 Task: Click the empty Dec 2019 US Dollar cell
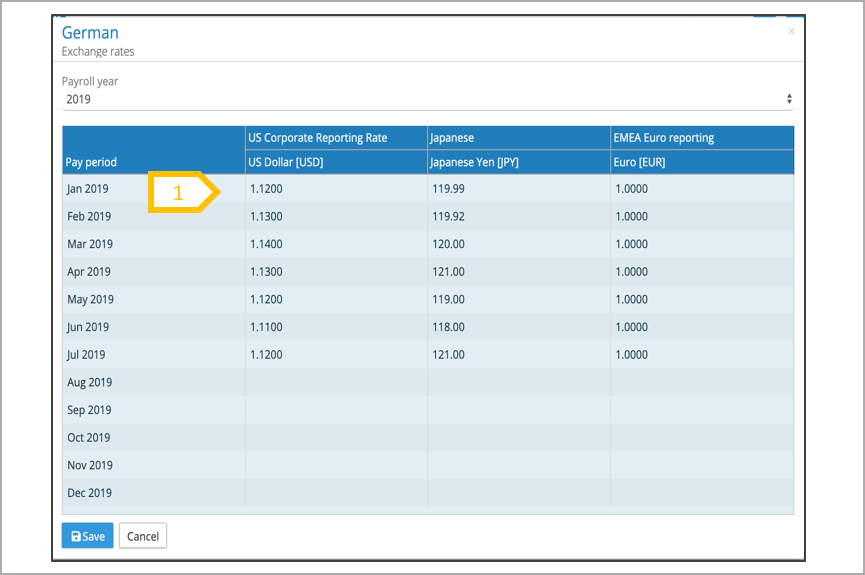tap(336, 493)
